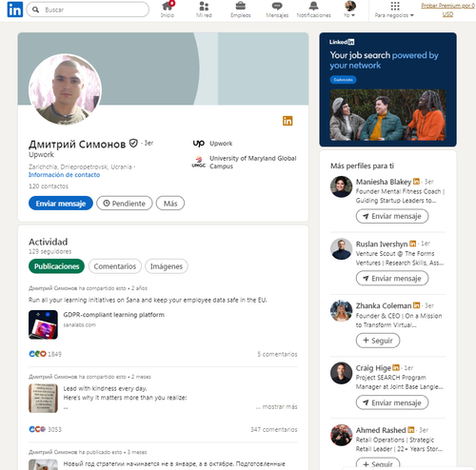Expand the Yo profile menu
Image resolution: width=476 pixels, height=470 pixels.
tap(349, 10)
